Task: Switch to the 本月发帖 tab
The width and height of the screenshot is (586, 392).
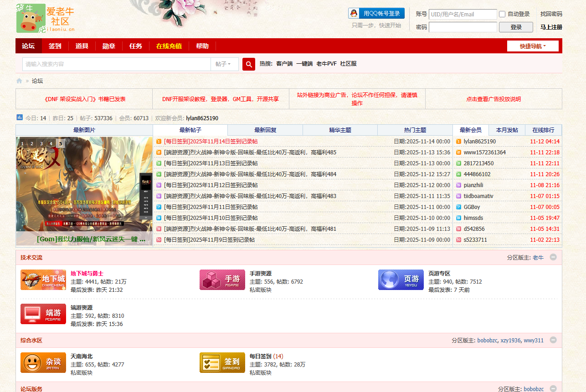Action: [507, 130]
